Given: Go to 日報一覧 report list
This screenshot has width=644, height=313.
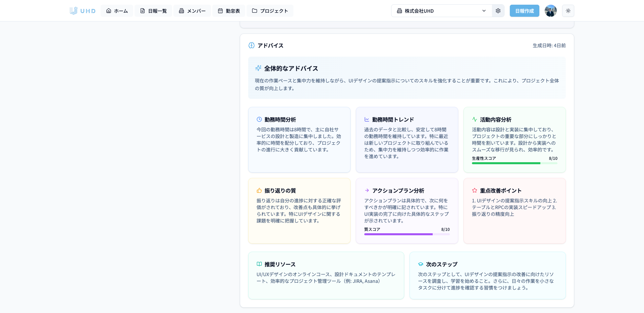Looking at the screenshot, I should point(153,11).
